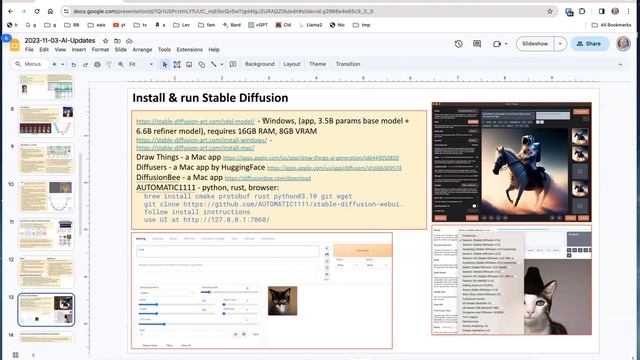Click the camera meeting icon

pos(497,44)
